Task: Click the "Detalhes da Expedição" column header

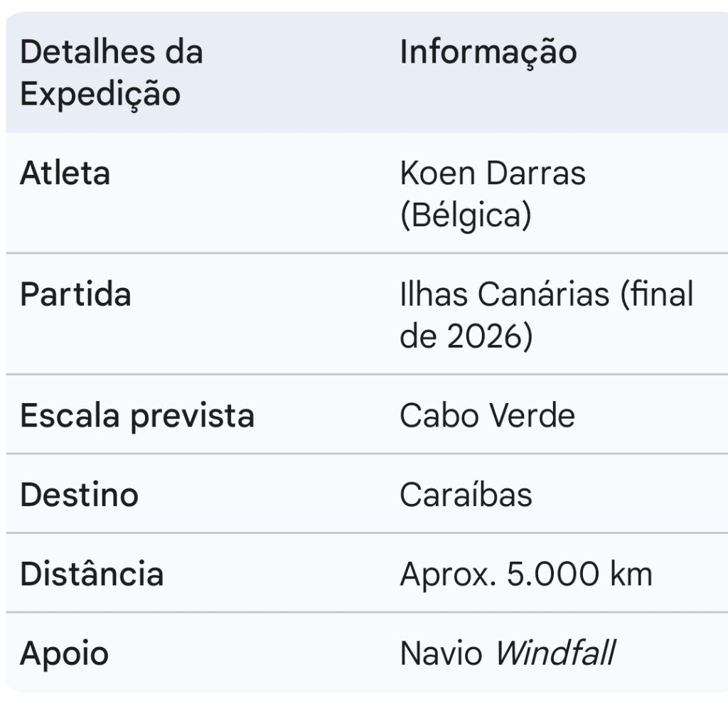Action: pos(111,73)
